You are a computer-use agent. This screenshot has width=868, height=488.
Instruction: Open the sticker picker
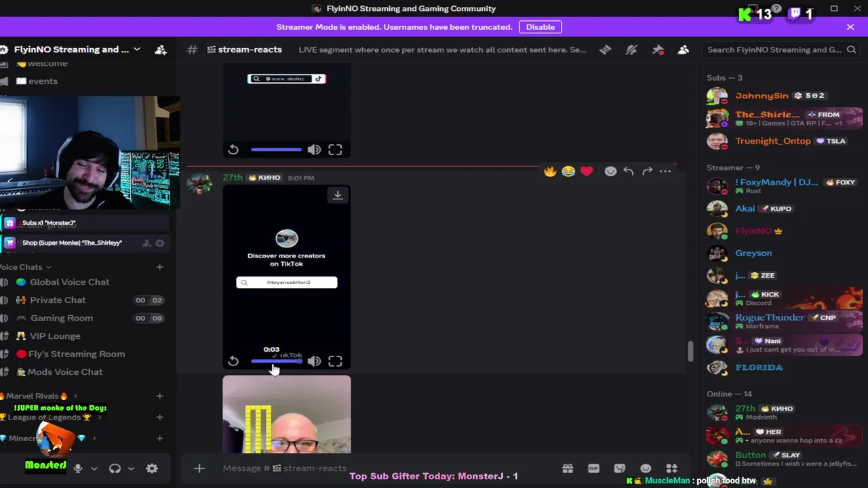coord(619,468)
